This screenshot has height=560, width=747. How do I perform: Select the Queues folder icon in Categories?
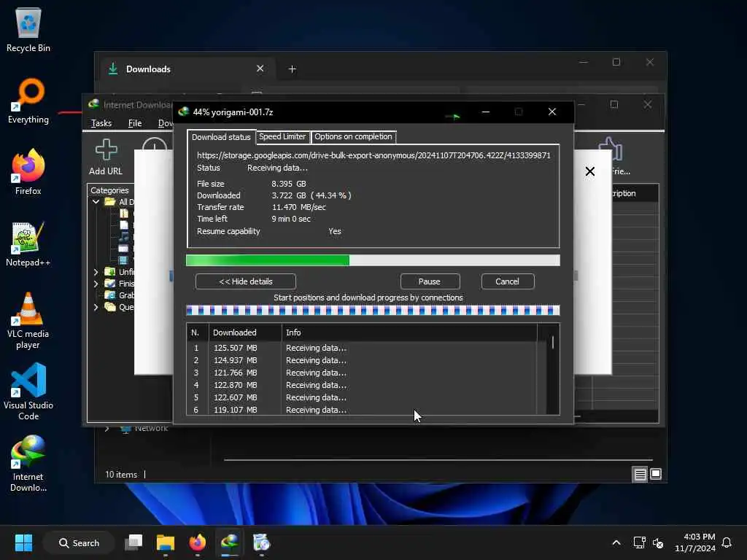point(110,307)
